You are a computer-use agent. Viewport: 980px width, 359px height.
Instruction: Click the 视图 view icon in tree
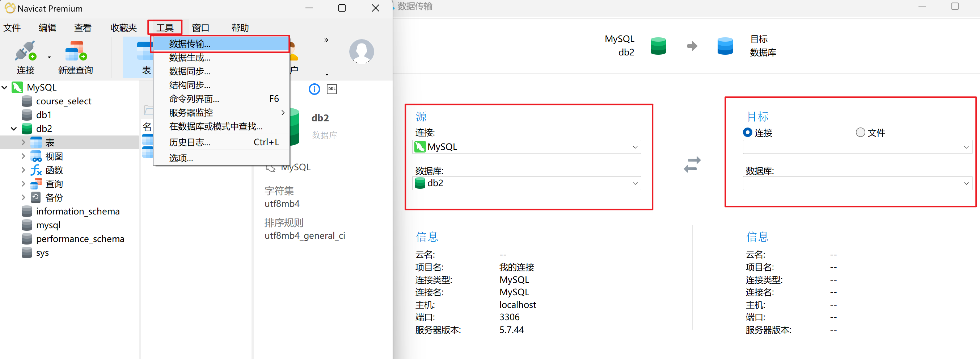point(36,156)
